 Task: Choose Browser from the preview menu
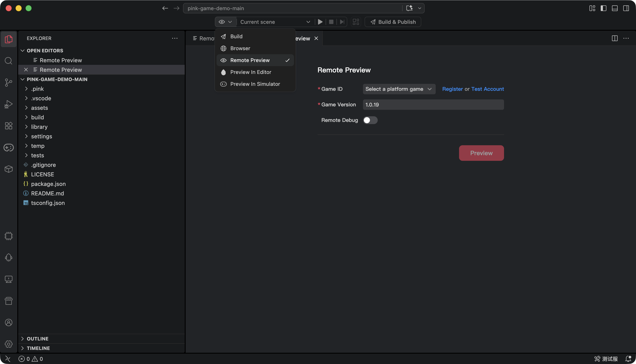click(x=255, y=48)
